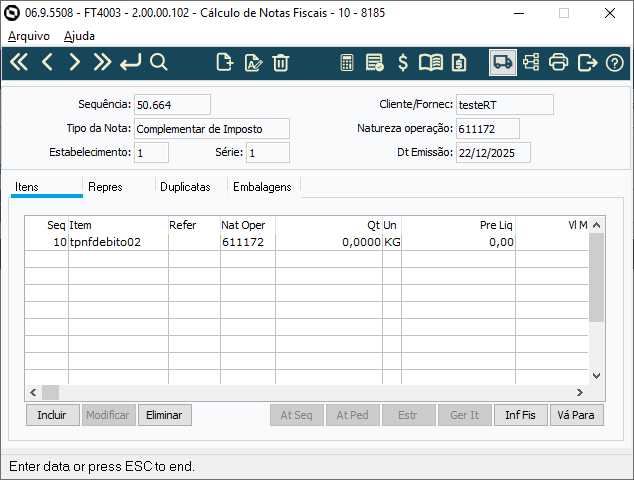Image resolution: width=634 pixels, height=480 pixels.
Task: Click the go-to return arrow icon
Action: 131,63
